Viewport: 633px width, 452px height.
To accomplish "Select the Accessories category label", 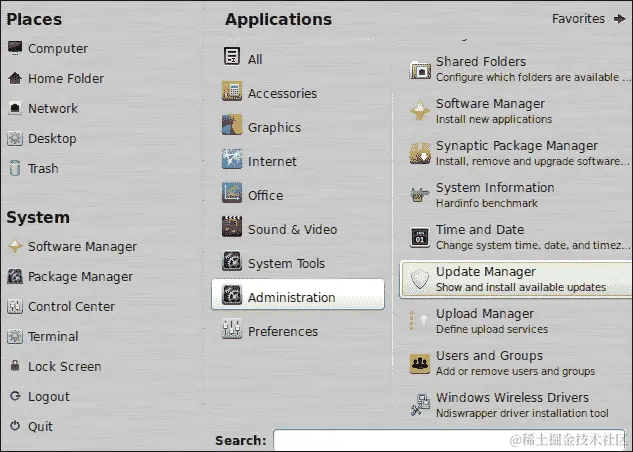I will 282,93.
